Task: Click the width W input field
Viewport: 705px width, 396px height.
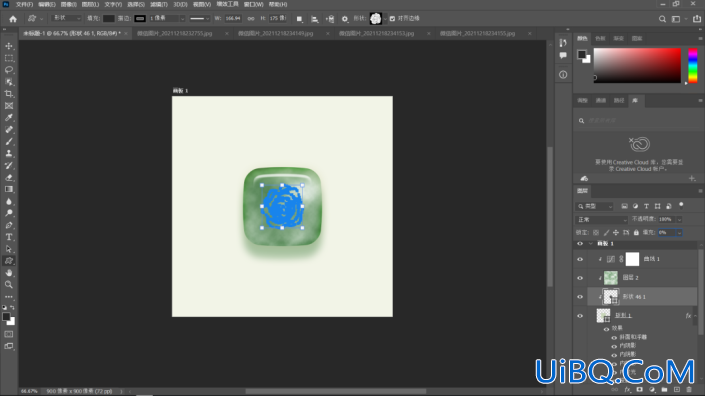Action: pos(233,18)
